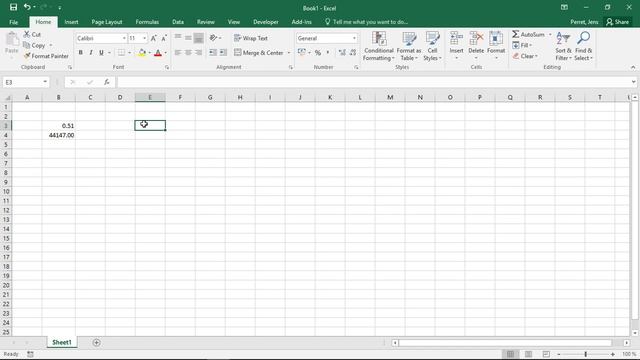Undo the last action
This screenshot has height=360, width=640.
(27, 7)
